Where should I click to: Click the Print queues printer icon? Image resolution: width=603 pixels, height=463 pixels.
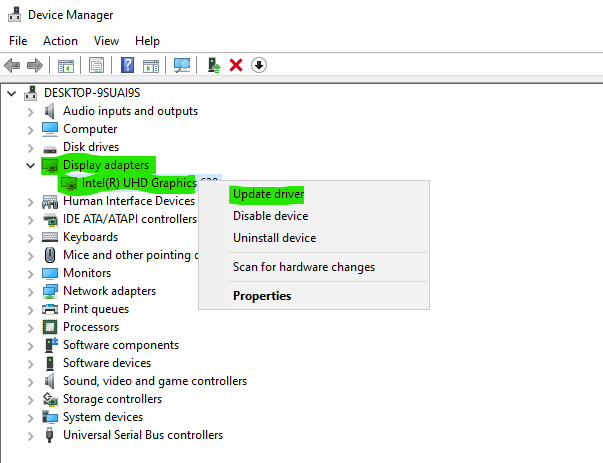point(50,309)
